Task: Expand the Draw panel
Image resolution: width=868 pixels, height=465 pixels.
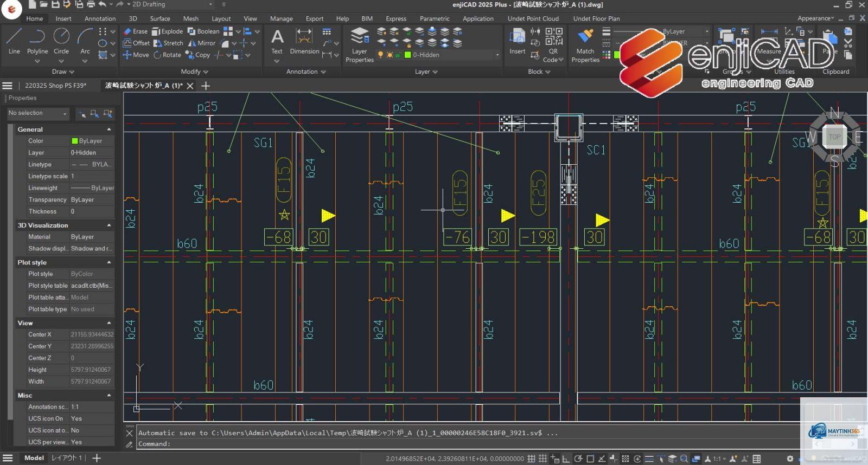Action: 63,72
